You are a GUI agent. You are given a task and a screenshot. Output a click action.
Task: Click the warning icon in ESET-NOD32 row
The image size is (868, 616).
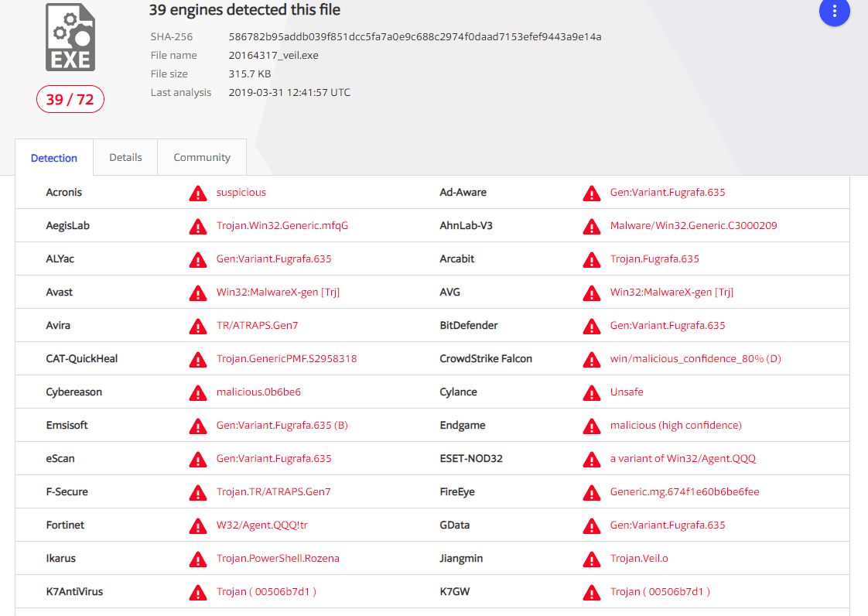pyautogui.click(x=592, y=459)
